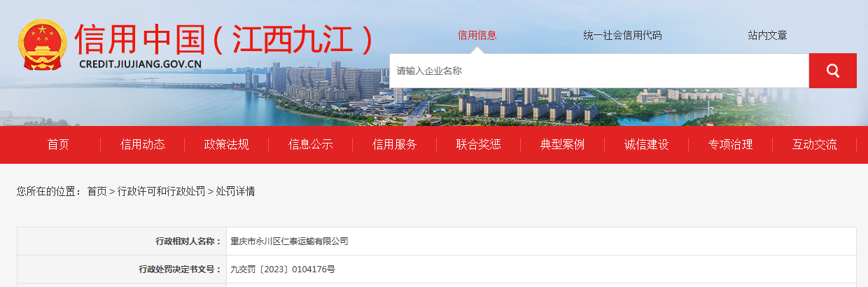This screenshot has height=287, width=868.
Task: Click the company name 重庆市永川区仁泰运输有限公司
Action: pos(289,241)
